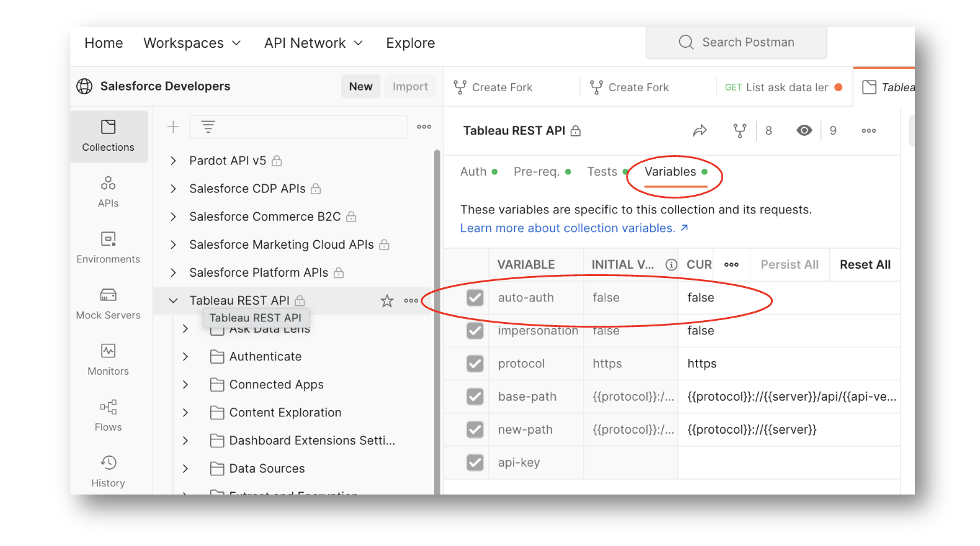The width and height of the screenshot is (980, 546).
Task: Open the Monitors sidebar panel
Action: coord(109,360)
